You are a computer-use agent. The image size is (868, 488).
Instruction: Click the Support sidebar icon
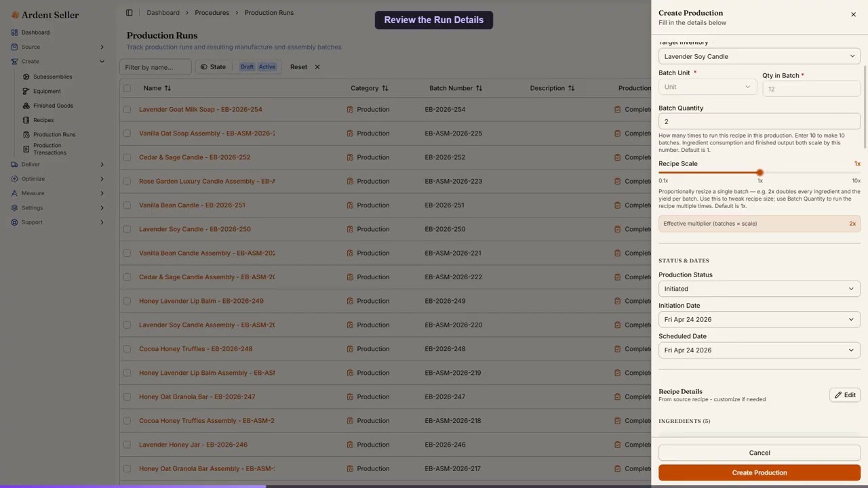14,222
